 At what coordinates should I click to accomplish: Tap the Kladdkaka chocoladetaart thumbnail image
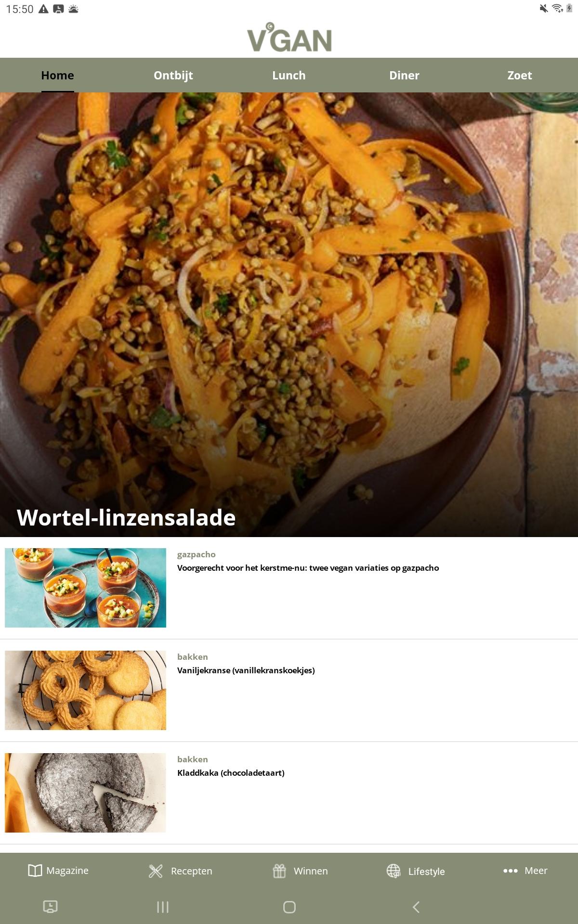pos(85,793)
